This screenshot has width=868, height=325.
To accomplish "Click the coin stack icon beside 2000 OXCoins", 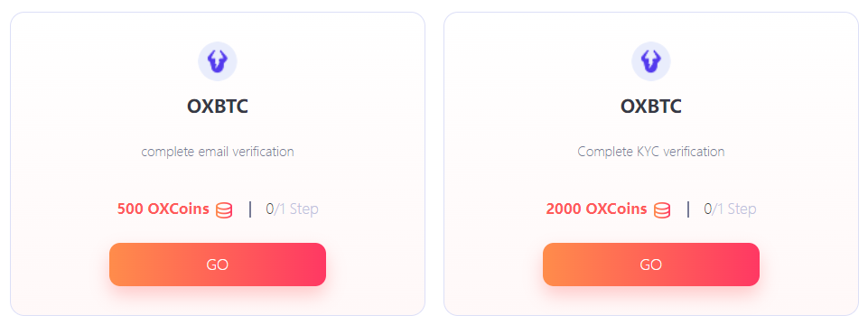I will 662,210.
